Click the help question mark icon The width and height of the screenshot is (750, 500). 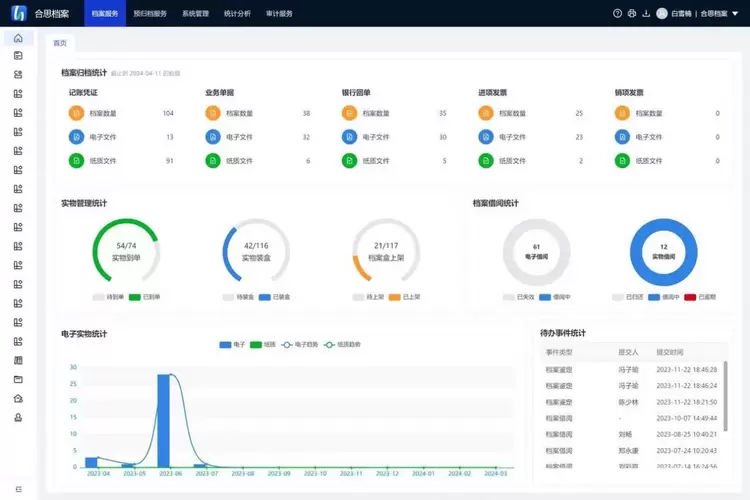point(617,14)
